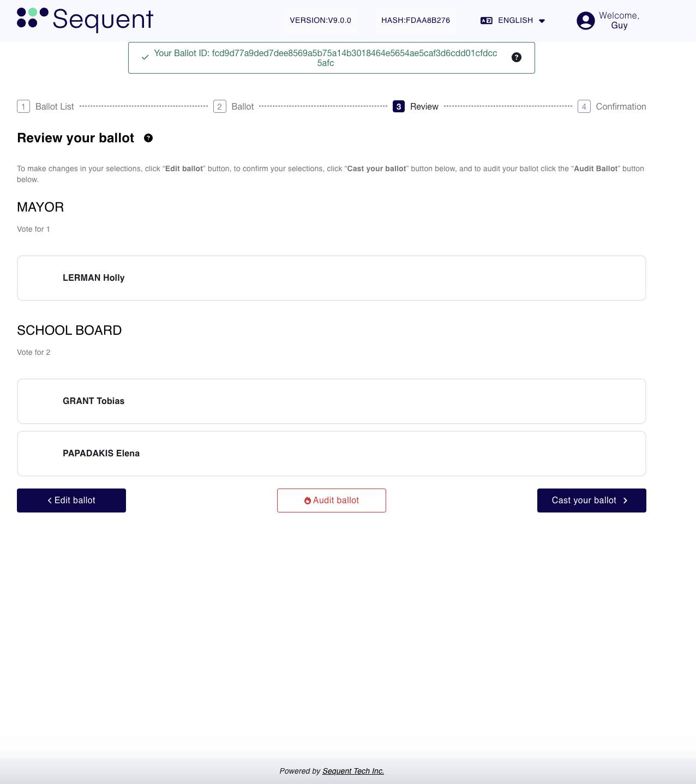Click the Edit ballot button

[x=71, y=500]
